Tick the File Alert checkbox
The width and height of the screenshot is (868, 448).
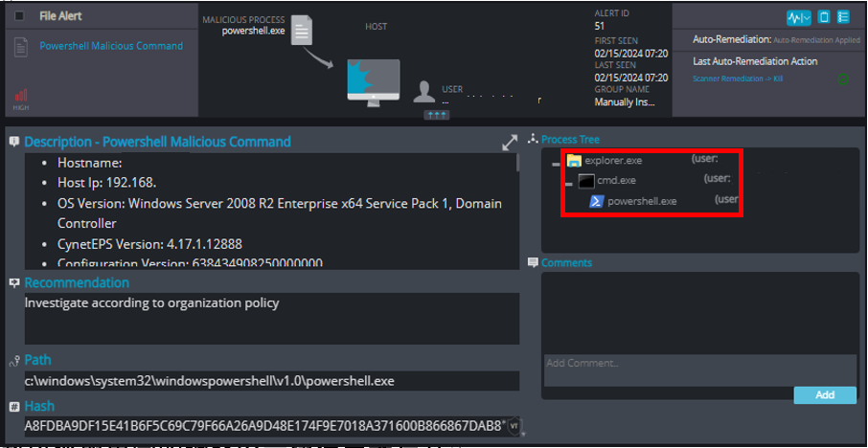(19, 16)
